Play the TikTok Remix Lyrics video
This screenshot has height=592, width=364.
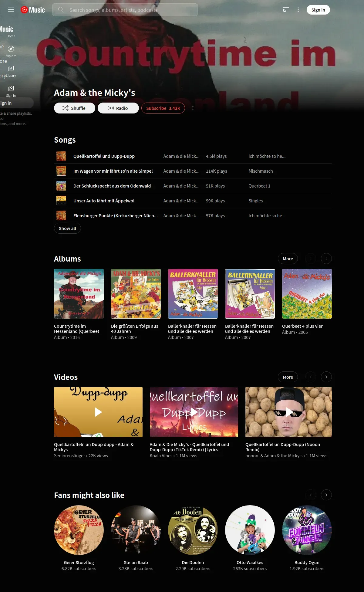point(194,412)
